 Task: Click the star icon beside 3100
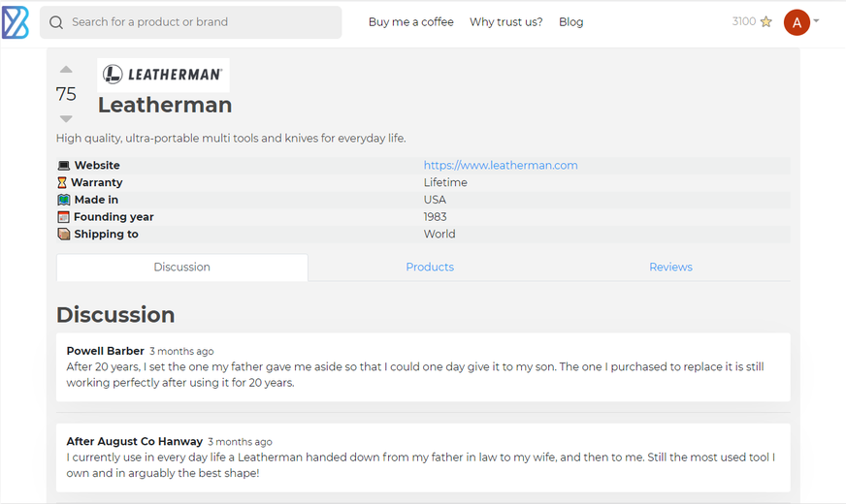[766, 21]
